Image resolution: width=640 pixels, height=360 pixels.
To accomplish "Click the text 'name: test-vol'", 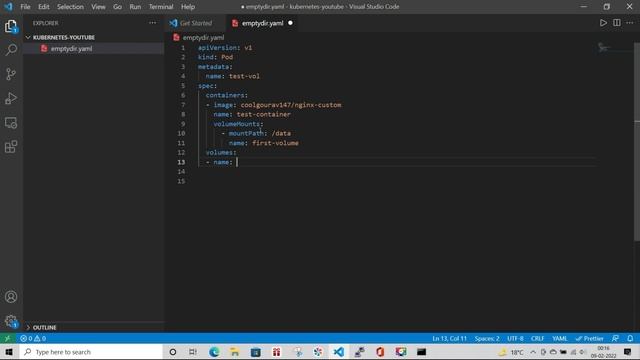I will coord(233,76).
